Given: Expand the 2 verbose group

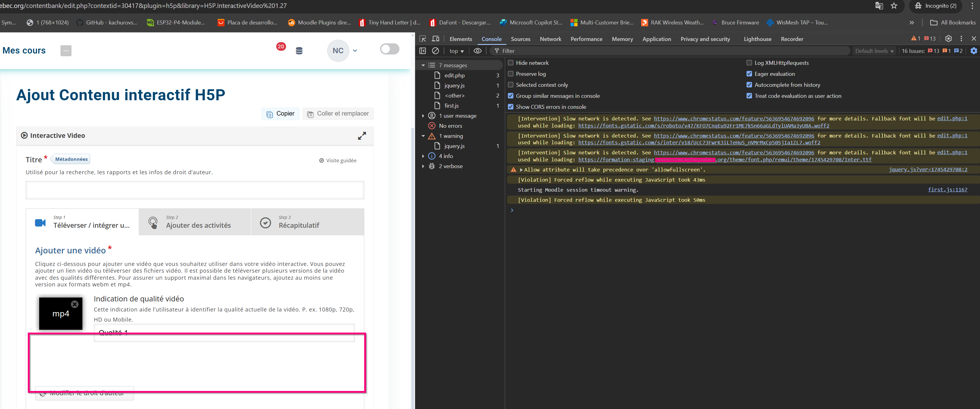Looking at the screenshot, I should click(x=423, y=166).
